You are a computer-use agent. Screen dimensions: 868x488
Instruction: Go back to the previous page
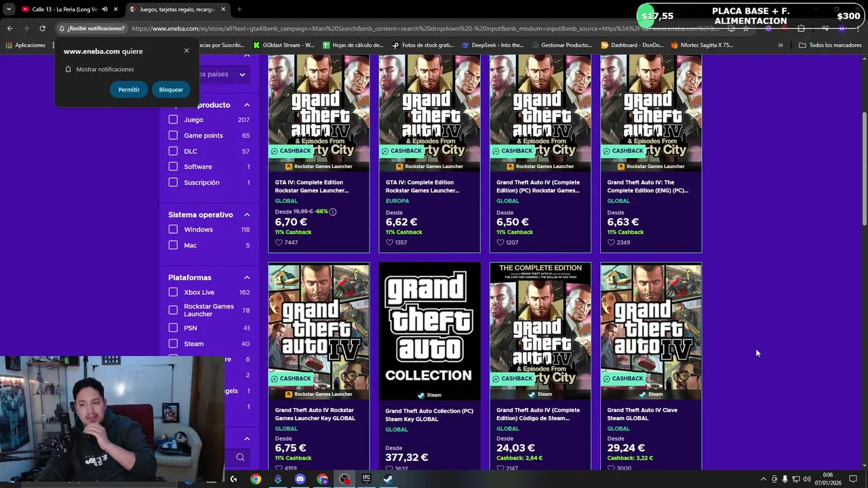(9, 28)
